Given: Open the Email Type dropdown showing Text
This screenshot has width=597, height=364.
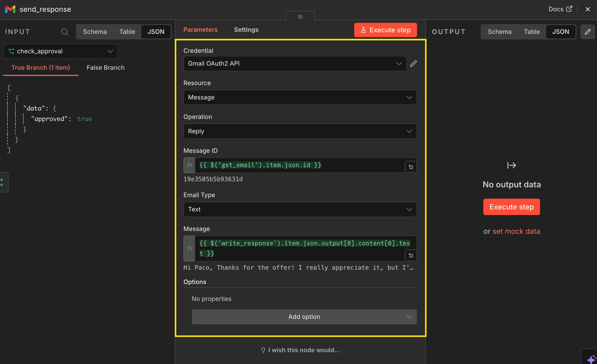Looking at the screenshot, I should tap(300, 209).
